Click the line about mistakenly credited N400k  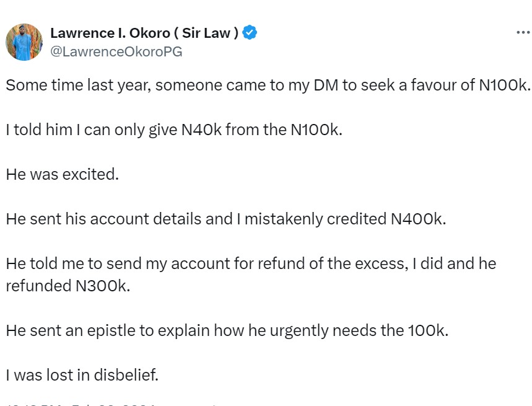pos(225,219)
